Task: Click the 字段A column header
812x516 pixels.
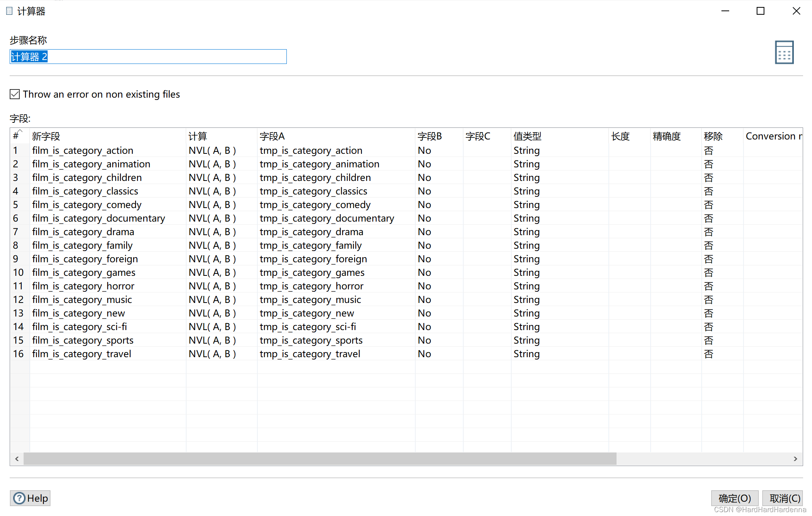Action: click(336, 136)
